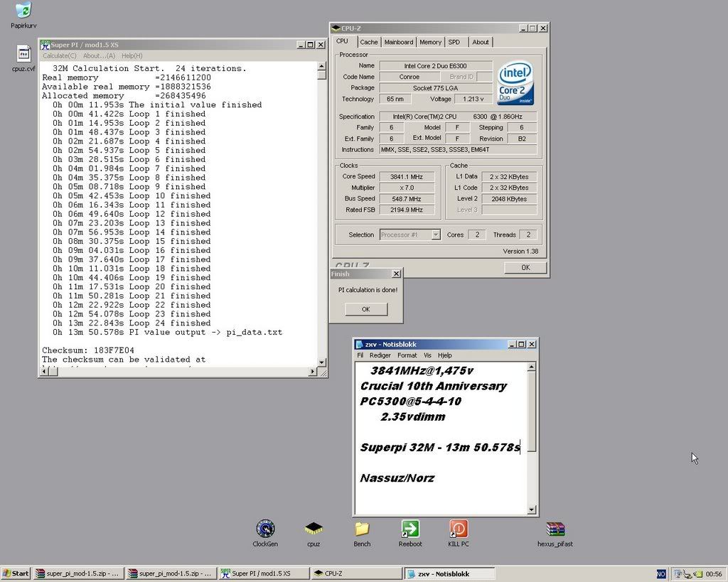The image size is (728, 582).
Task: Open the Help(H) menu in Super PI
Action: (132, 55)
